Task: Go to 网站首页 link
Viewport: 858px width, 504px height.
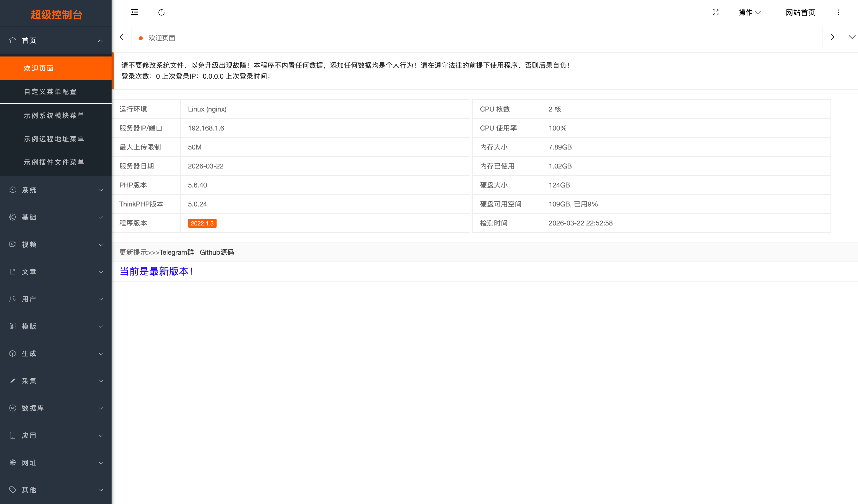Action: pos(800,13)
